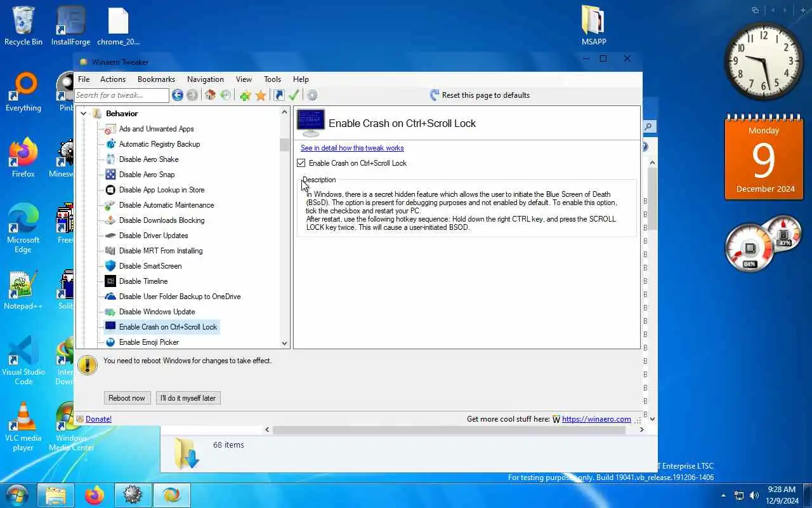The height and width of the screenshot is (508, 812).
Task: Select the Visual Studio Code desktop shortcut
Action: (x=23, y=361)
